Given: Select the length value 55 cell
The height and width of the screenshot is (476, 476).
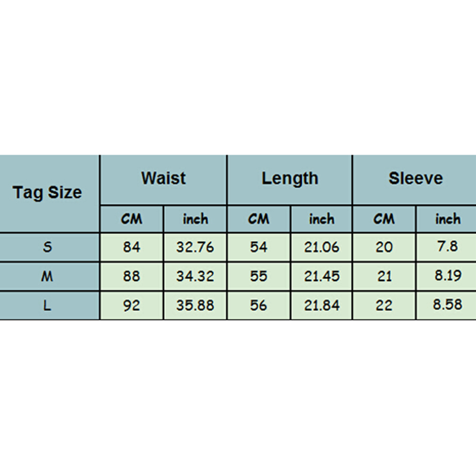Looking at the screenshot, I should pyautogui.click(x=258, y=276).
